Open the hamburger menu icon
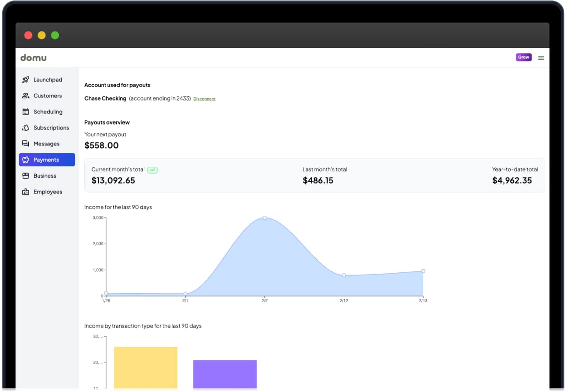Viewport: 567px width, 392px height. coord(541,58)
